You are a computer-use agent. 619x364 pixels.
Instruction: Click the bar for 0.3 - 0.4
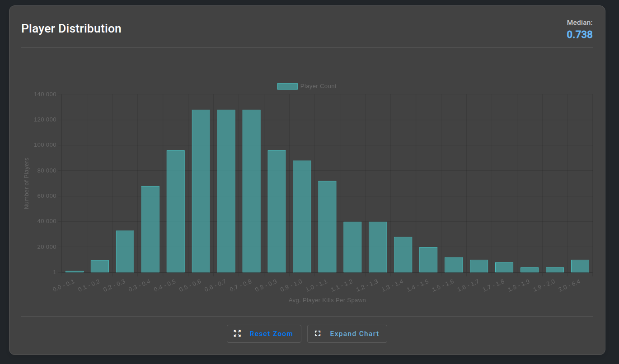(150, 229)
